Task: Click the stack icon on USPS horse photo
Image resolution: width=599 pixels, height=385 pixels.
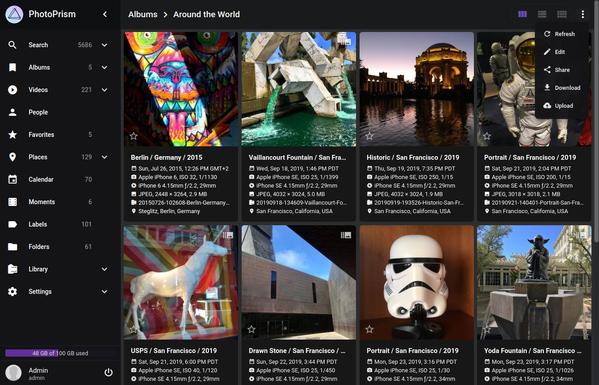Action: [x=228, y=235]
